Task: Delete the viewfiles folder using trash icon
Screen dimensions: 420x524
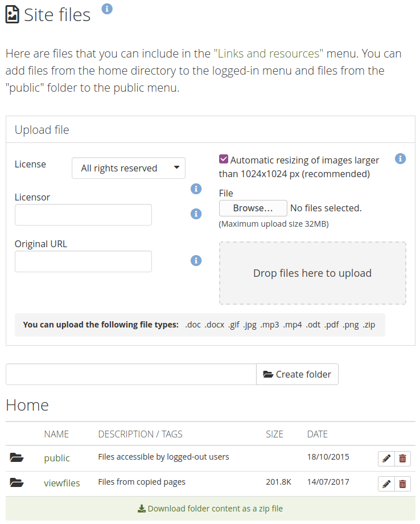Action: pyautogui.click(x=402, y=484)
